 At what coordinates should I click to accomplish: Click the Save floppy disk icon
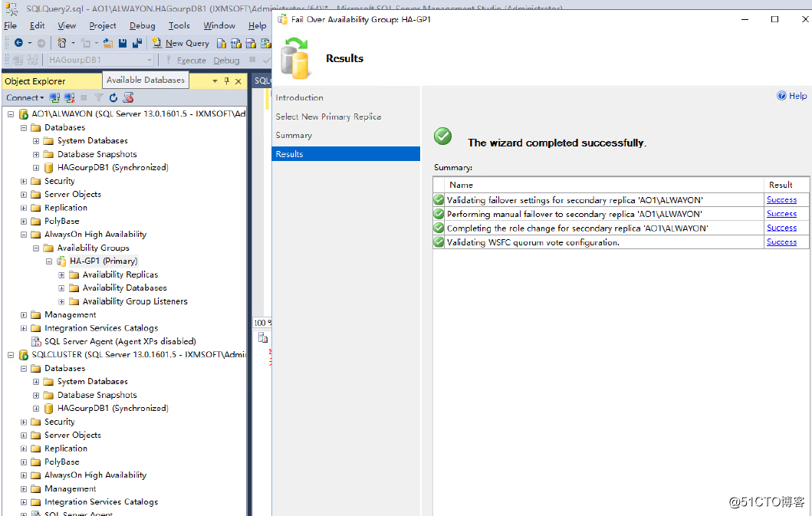[123, 43]
